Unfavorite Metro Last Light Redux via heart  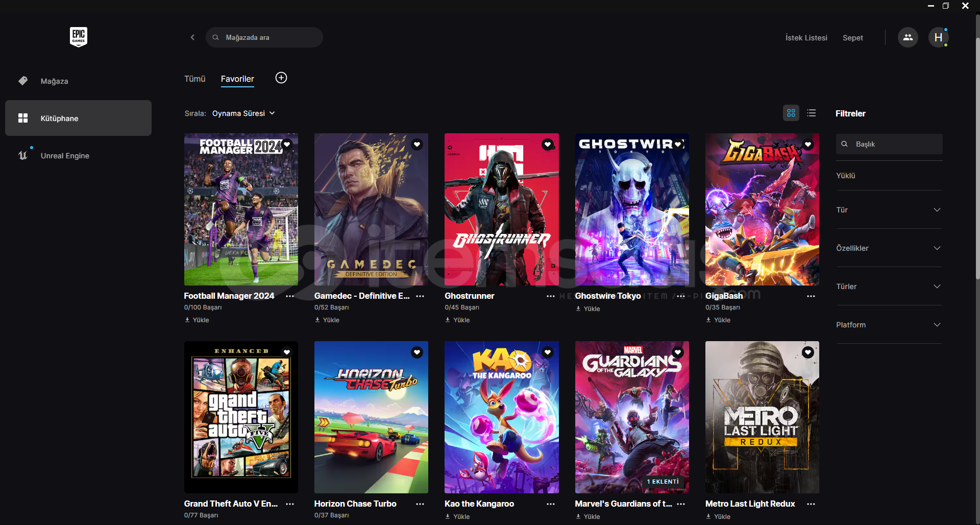(x=808, y=352)
